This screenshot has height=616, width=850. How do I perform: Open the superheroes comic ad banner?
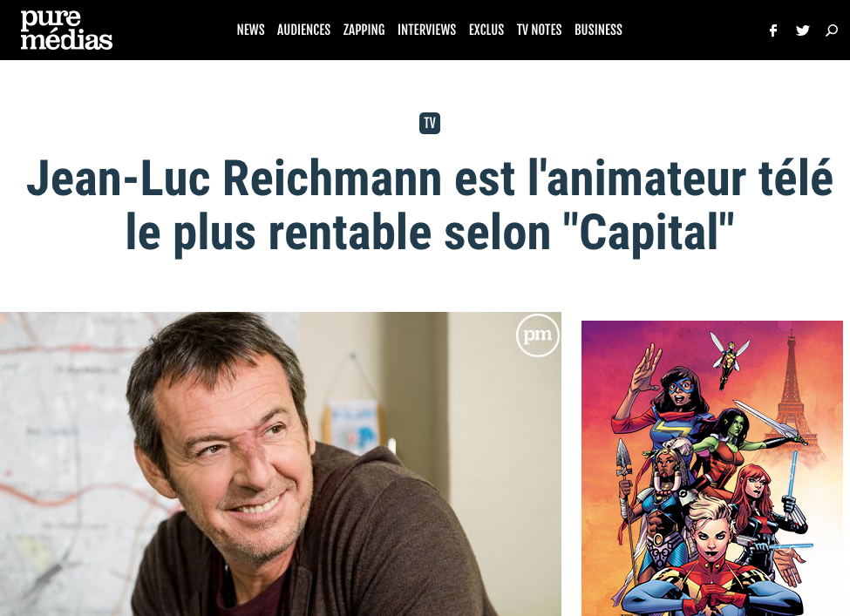[x=711, y=468]
